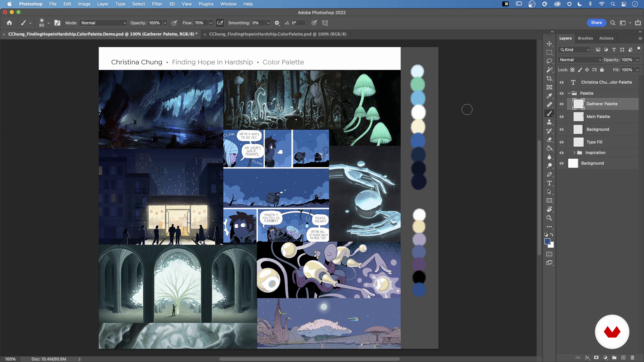Open the layer filter Kind dropdown
The height and width of the screenshot is (362, 644).
point(574,49)
